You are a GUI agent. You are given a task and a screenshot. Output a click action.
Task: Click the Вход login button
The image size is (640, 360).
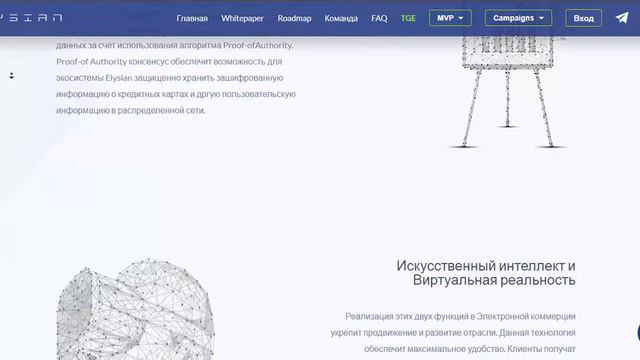[583, 18]
